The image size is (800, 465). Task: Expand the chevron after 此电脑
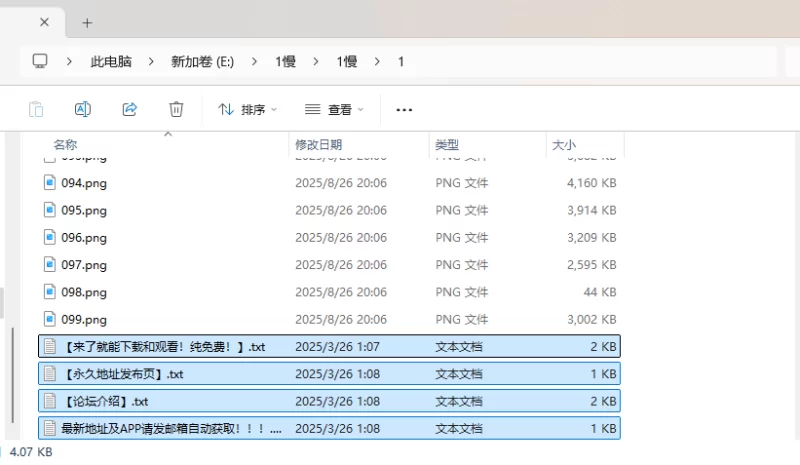[151, 62]
